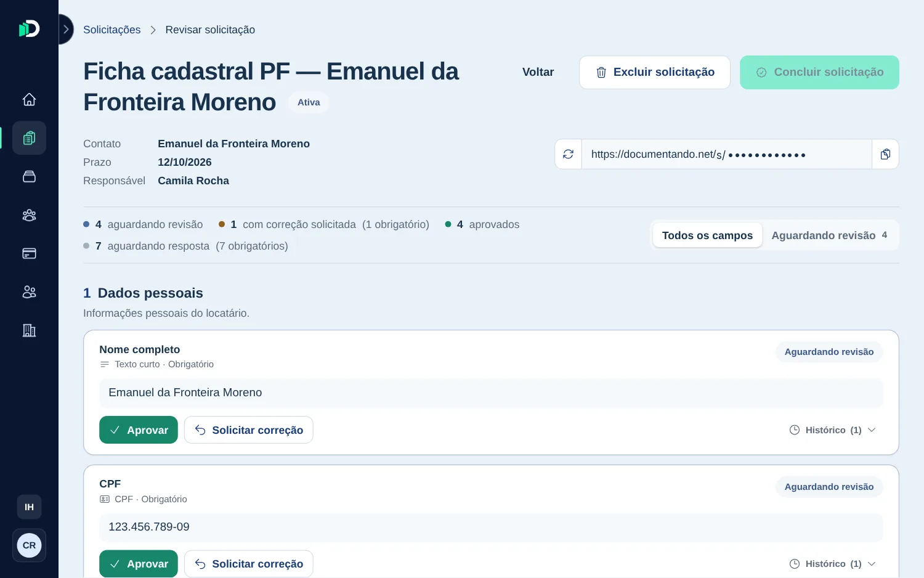Image resolution: width=924 pixels, height=578 pixels.
Task: Click '1 com correção solicitada' summary
Action: click(x=324, y=224)
